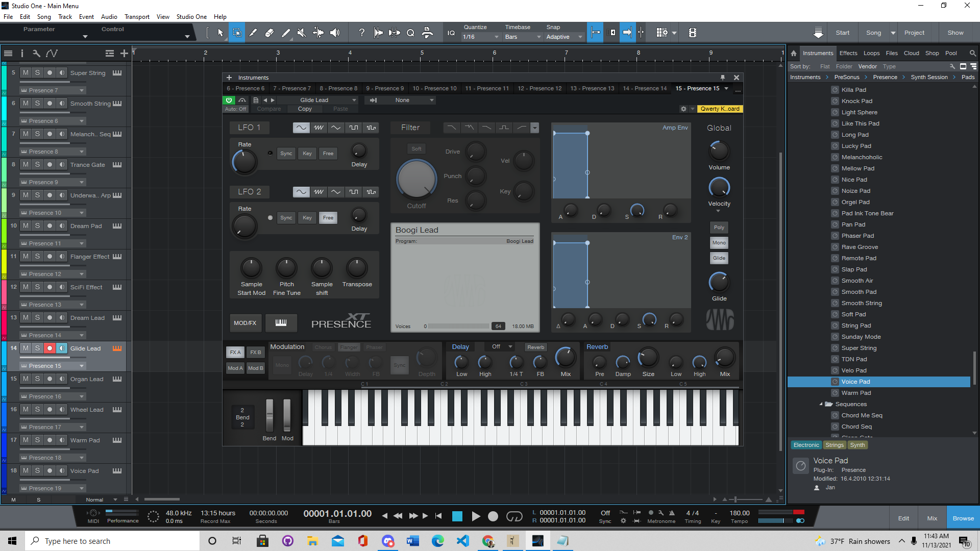Select the Mute tool
This screenshot has height=551, width=980.
pos(302,33)
